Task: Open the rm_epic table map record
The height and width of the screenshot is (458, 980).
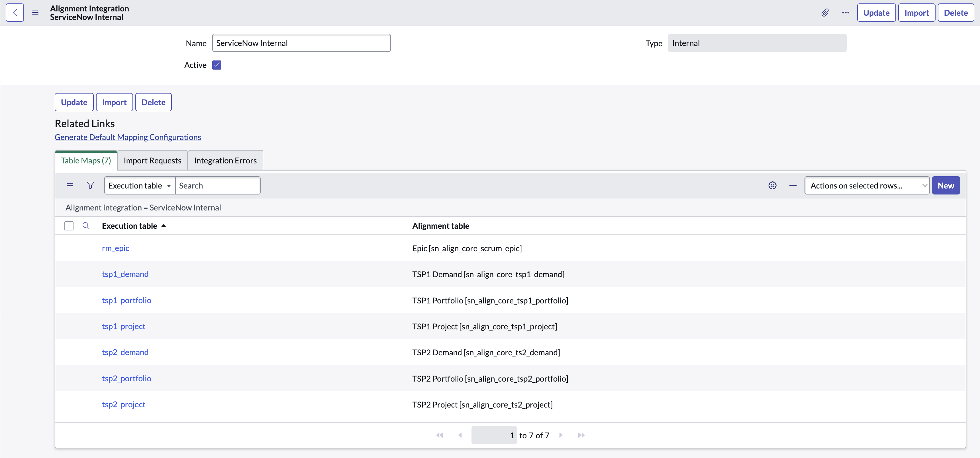Action: [x=116, y=248]
